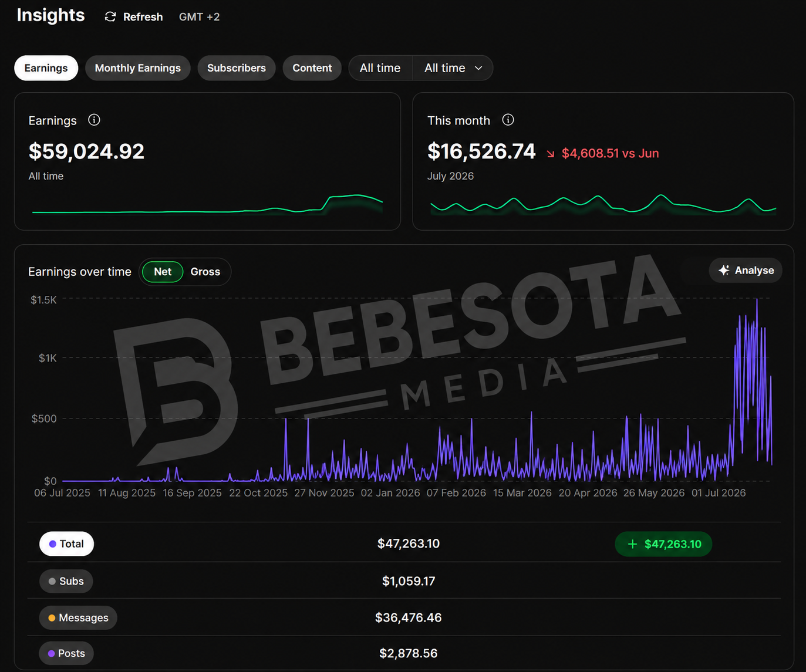Toggle the Total series pill
The width and height of the screenshot is (806, 672).
pos(66,544)
